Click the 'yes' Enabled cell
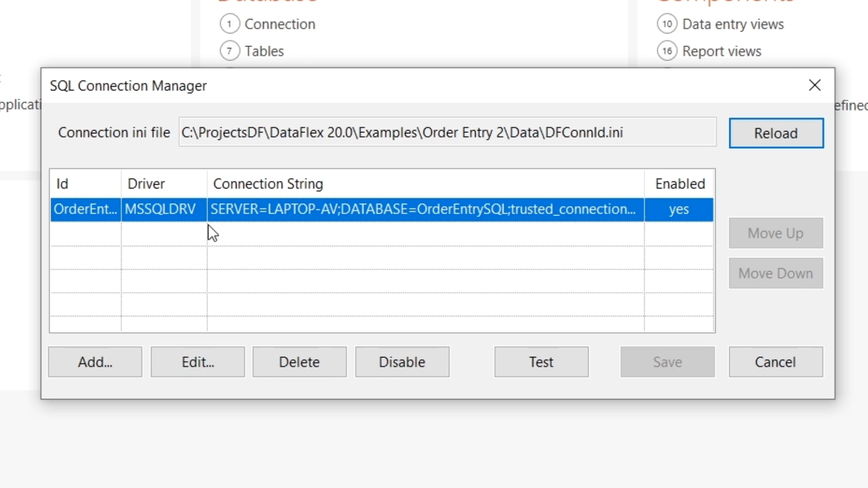 pos(679,209)
